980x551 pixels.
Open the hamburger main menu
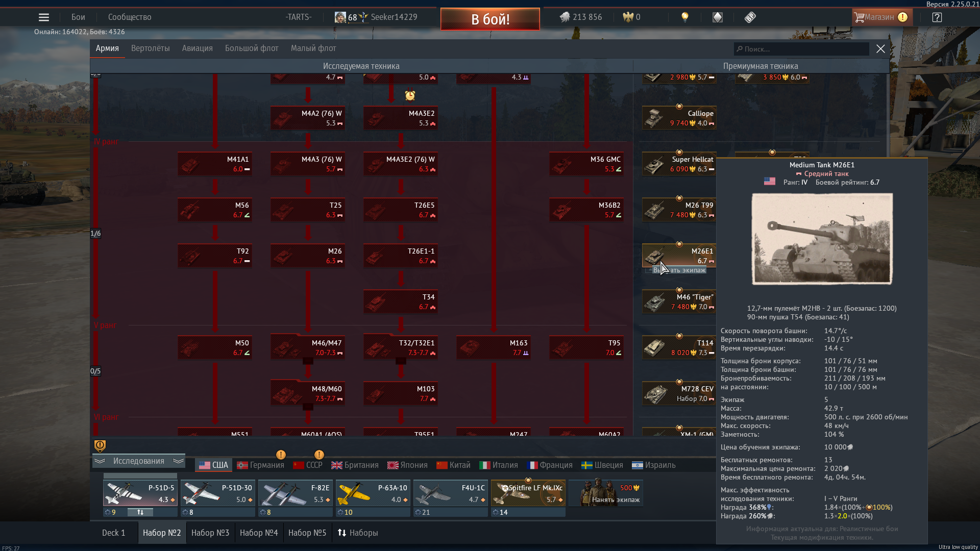point(44,17)
